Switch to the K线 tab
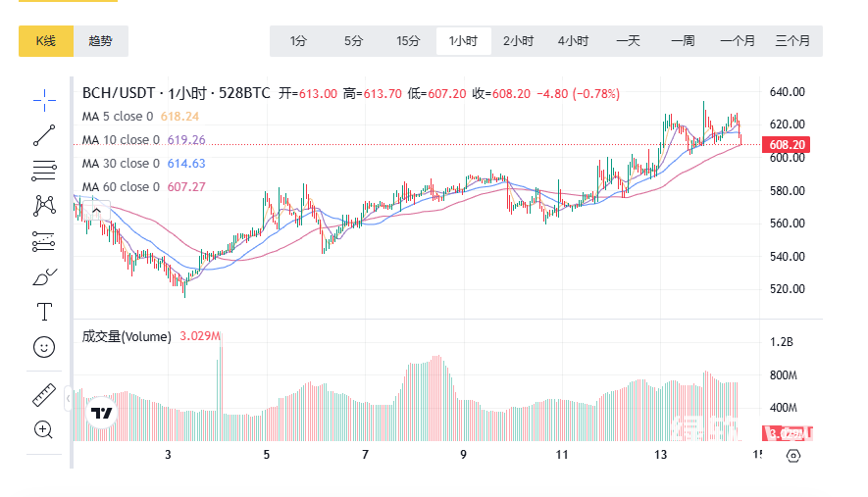Viewport: 868px width, 497px height. coord(46,41)
